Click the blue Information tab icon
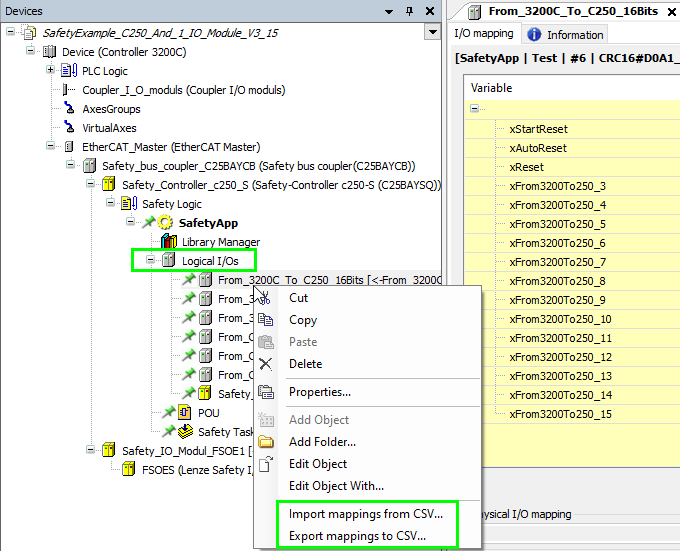This screenshot has width=680, height=551. [x=534, y=35]
